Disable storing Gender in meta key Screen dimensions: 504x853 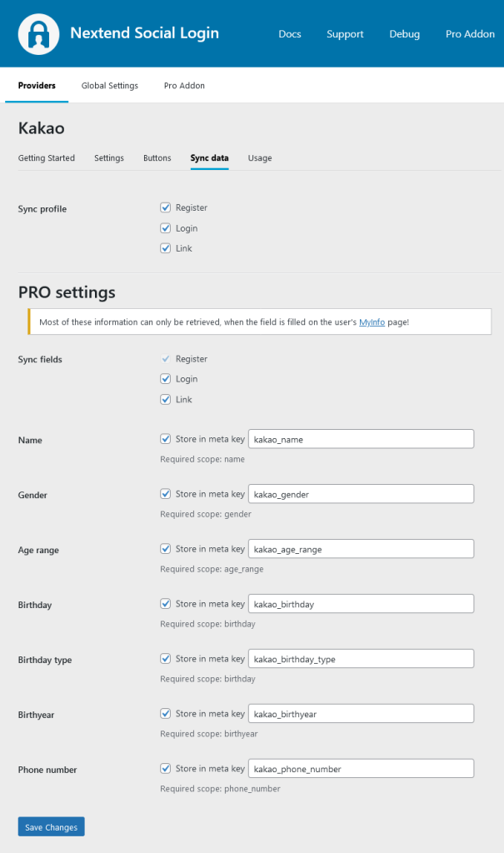[166, 494]
